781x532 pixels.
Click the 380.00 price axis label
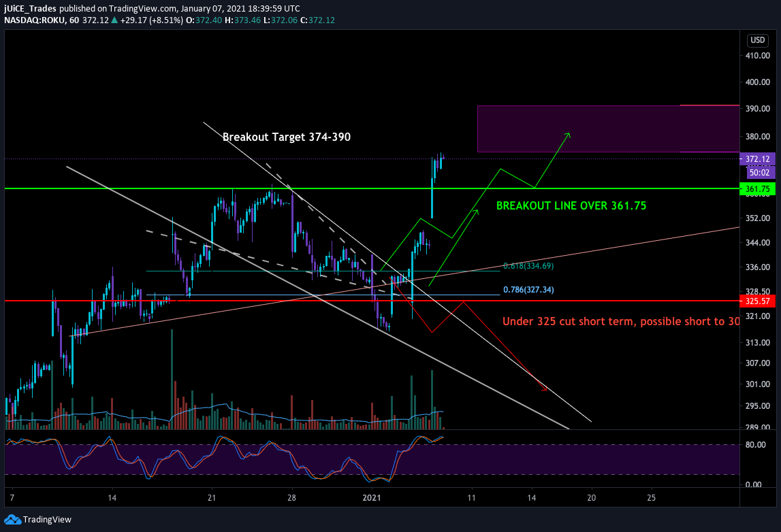[x=758, y=136]
